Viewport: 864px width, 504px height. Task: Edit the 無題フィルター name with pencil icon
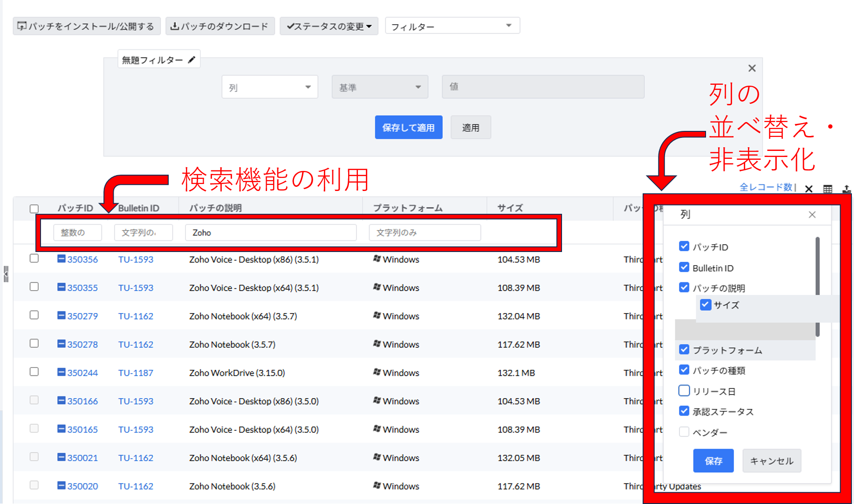point(192,60)
